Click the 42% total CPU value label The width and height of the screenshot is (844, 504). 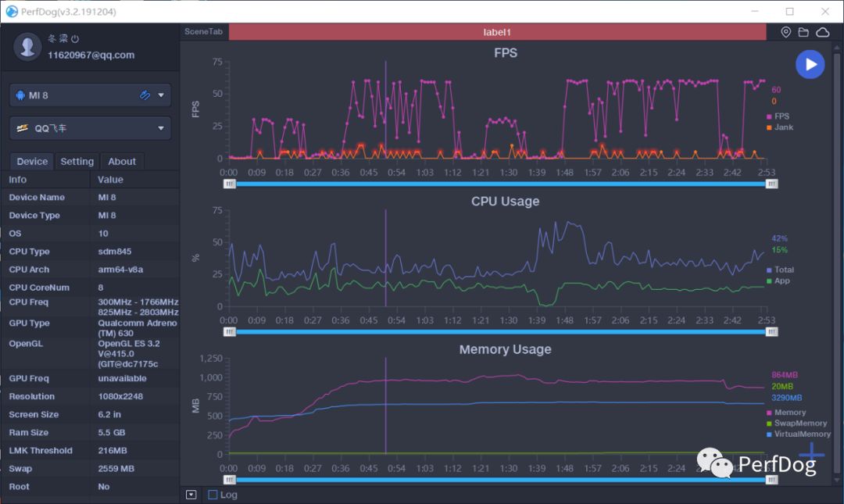click(779, 238)
